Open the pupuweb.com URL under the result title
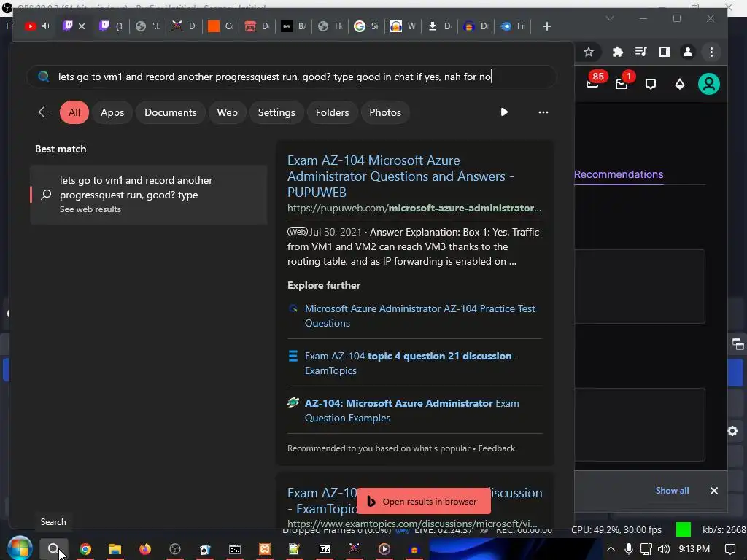The height and width of the screenshot is (560, 747). click(414, 208)
